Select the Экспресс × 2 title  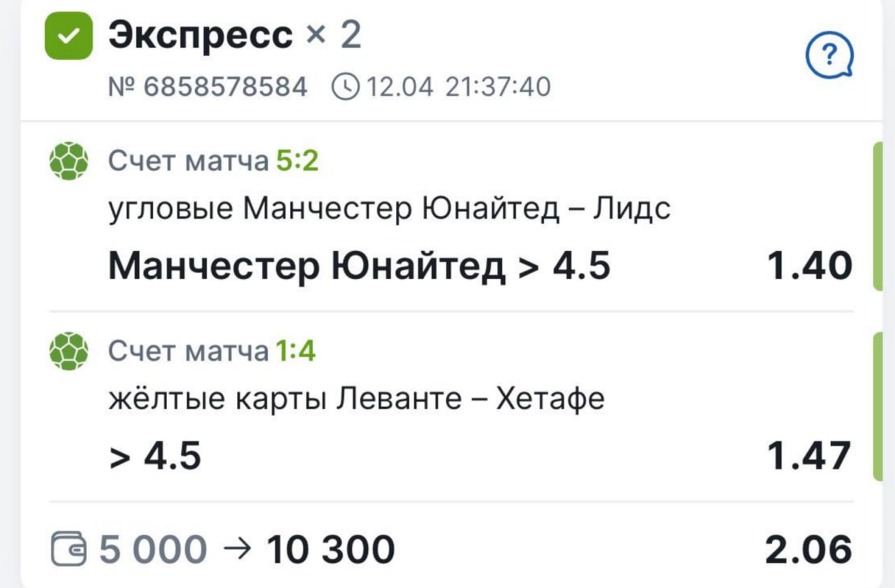[235, 35]
